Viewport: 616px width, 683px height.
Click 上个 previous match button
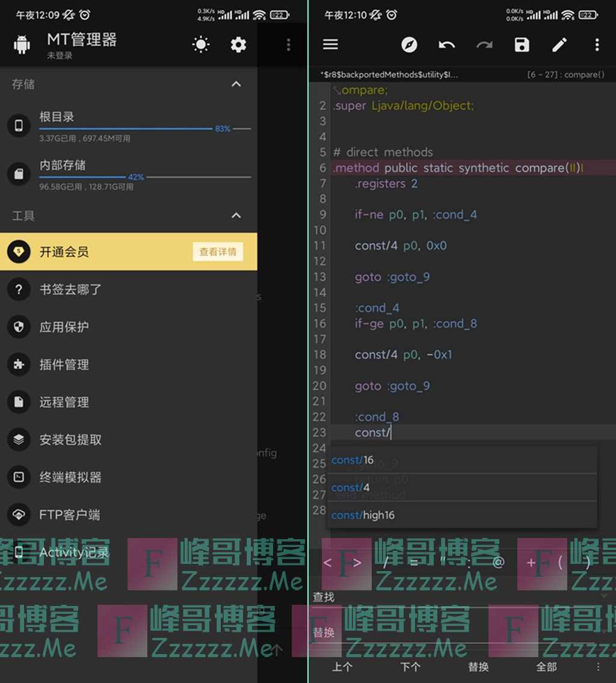[x=342, y=666]
